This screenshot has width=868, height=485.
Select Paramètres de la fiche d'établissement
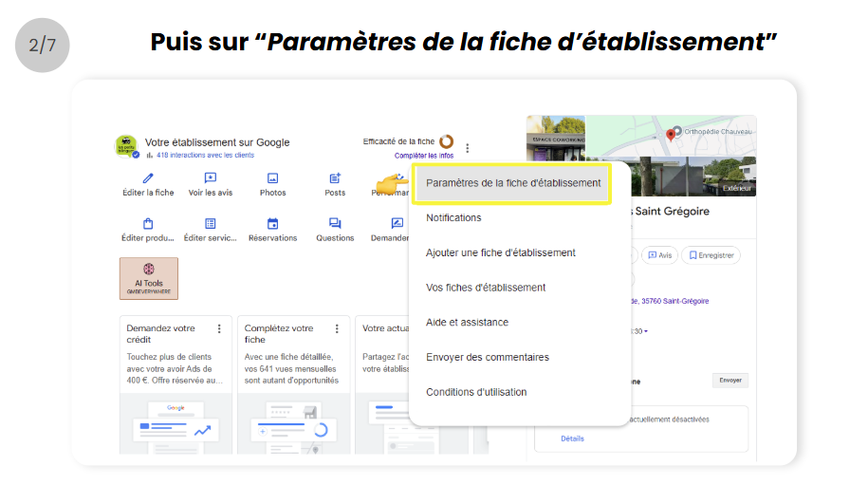pyautogui.click(x=513, y=183)
